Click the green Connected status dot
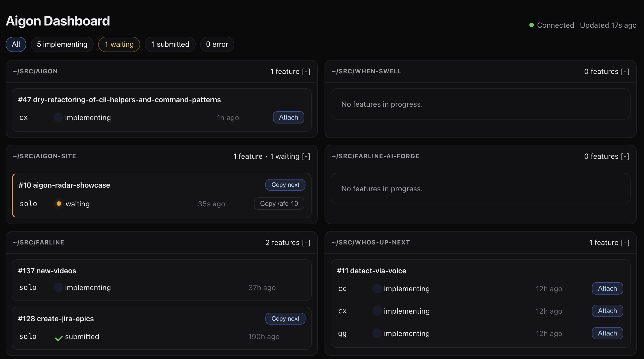This screenshot has height=359, width=644. (x=531, y=25)
